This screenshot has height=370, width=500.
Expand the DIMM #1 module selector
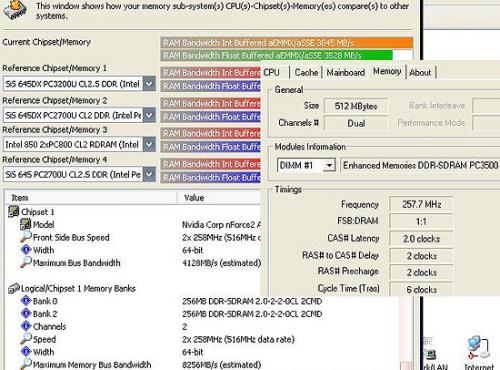coord(329,165)
